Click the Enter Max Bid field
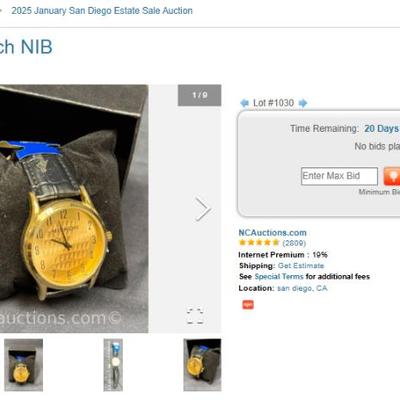This screenshot has height=400, width=400. [339, 176]
